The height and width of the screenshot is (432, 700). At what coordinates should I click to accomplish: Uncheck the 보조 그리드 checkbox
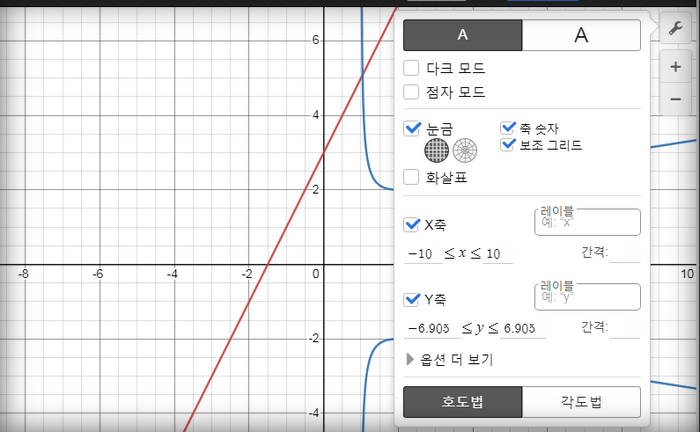pos(508,144)
